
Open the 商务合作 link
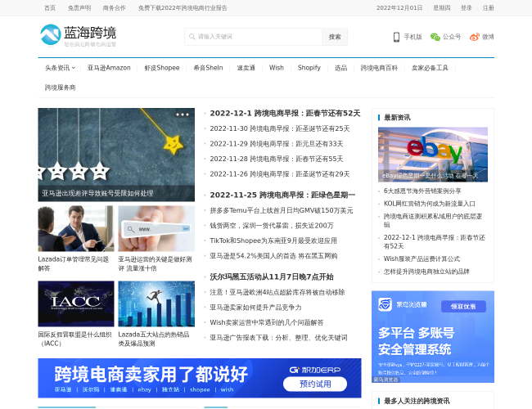point(115,8)
